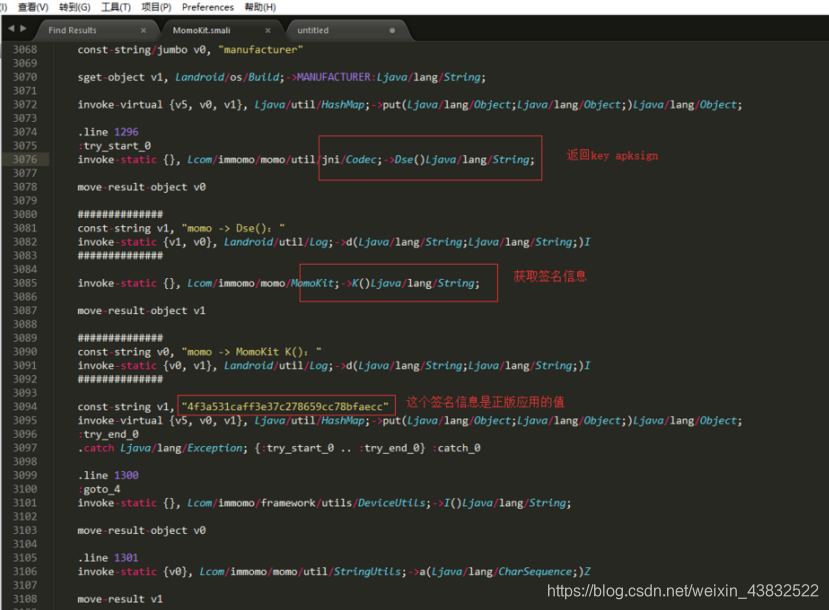
Task: Click the :goto_4 label
Action: click(x=99, y=489)
